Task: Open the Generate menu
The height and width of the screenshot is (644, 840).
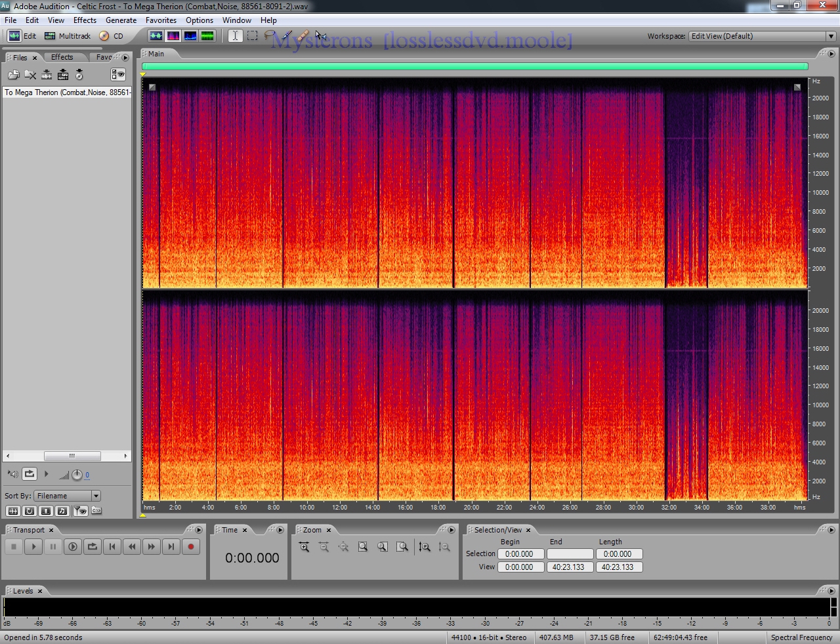Action: click(121, 20)
